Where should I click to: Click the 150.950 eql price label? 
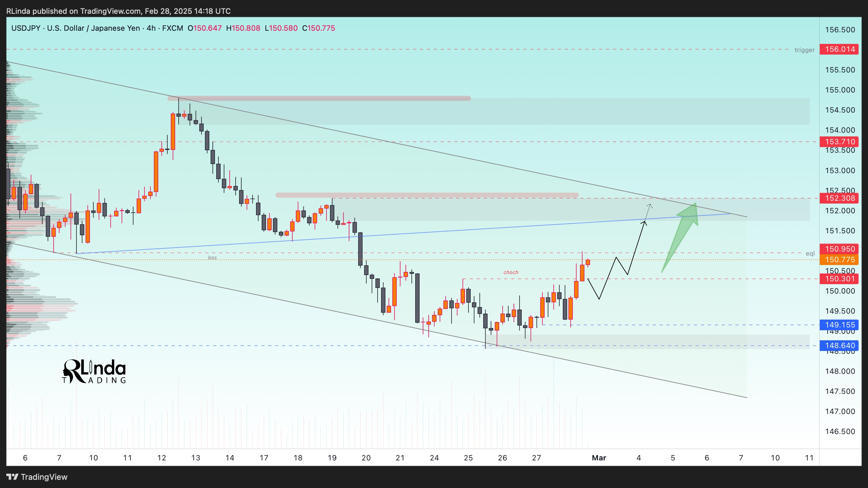839,249
